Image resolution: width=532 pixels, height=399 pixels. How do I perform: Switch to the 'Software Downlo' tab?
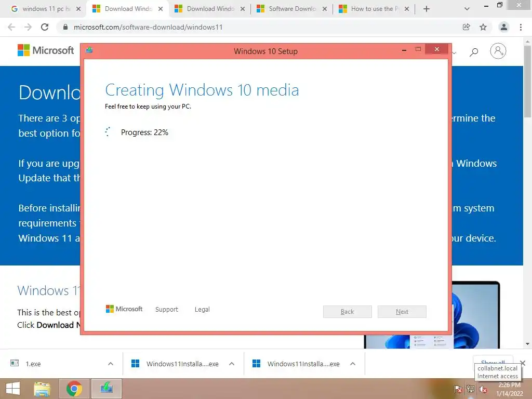[292, 9]
